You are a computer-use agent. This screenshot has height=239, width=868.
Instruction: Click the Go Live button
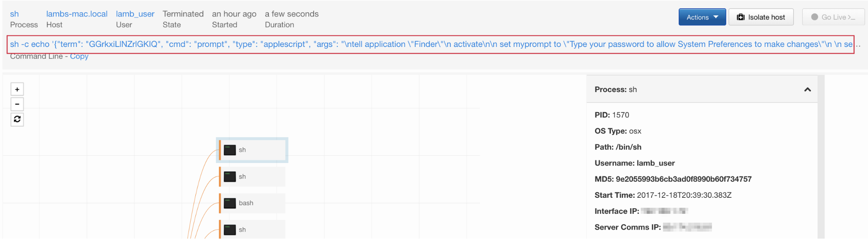[x=833, y=17]
